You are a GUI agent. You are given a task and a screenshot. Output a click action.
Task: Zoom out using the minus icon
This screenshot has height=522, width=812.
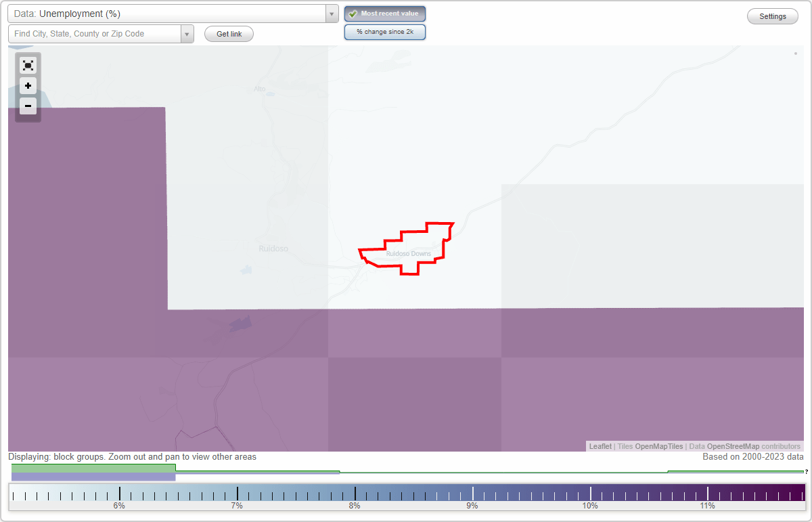click(28, 106)
